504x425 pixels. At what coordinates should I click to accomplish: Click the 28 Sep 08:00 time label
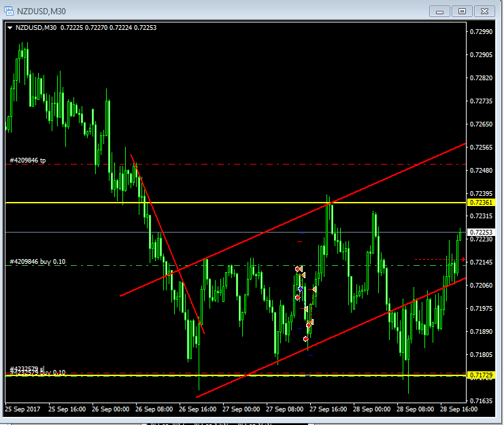tap(416, 409)
